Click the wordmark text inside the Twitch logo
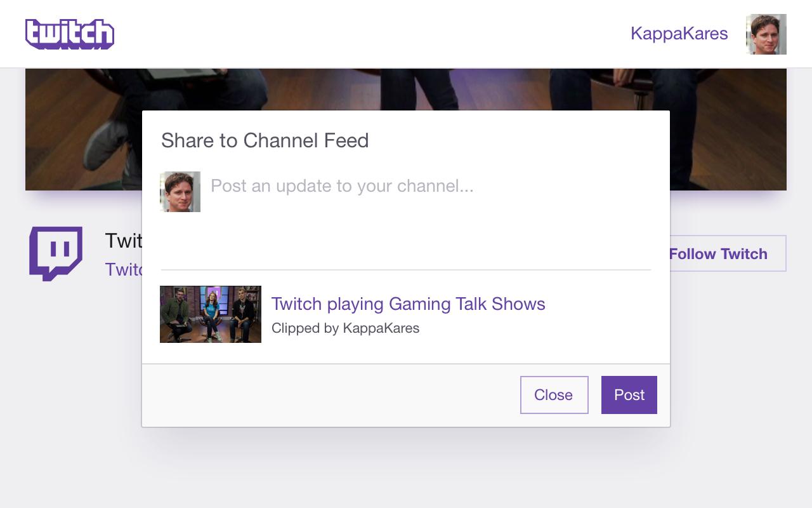The width and height of the screenshot is (812, 508). click(70, 34)
